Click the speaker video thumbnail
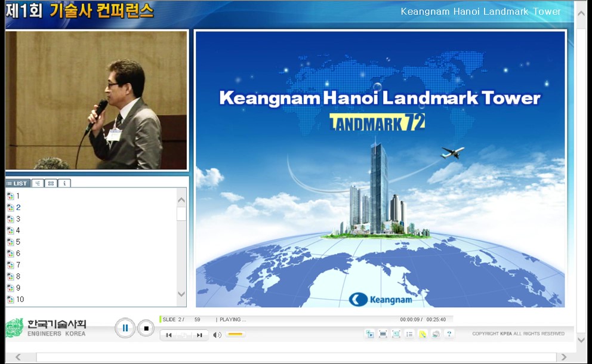The width and height of the screenshot is (592, 364). (96, 100)
